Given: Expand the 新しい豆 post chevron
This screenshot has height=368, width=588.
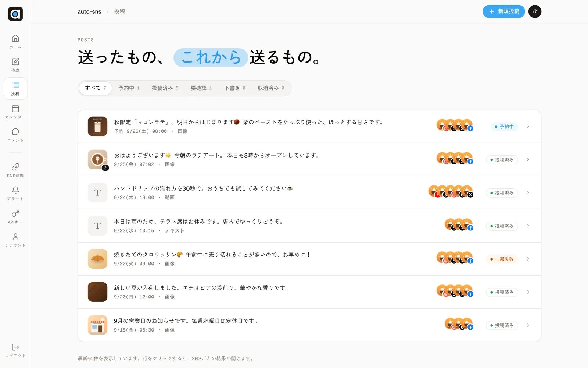Looking at the screenshot, I should coord(528,292).
